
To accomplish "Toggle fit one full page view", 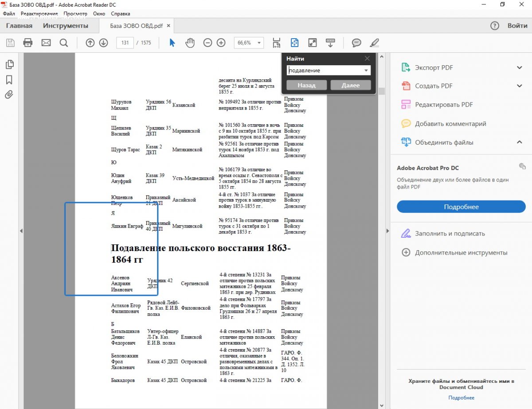I will [x=295, y=43].
